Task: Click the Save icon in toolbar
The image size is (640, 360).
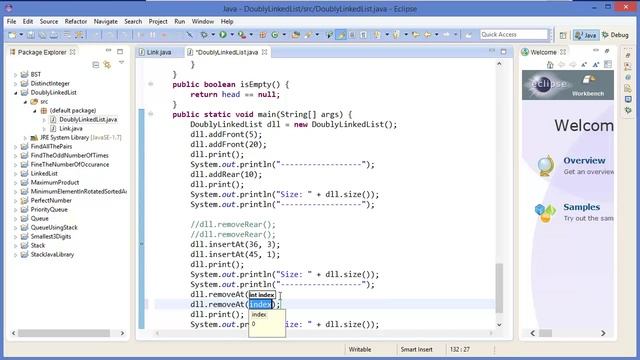Action: pos(31,35)
